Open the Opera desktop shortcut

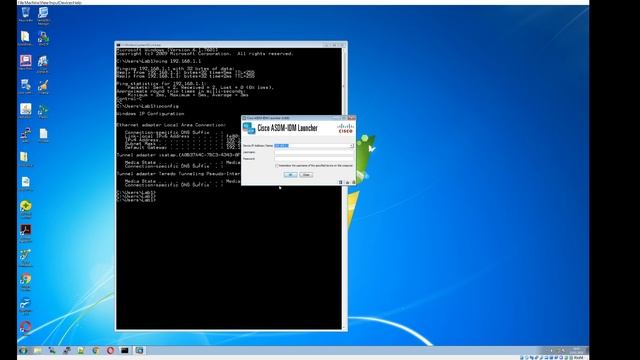25,327
